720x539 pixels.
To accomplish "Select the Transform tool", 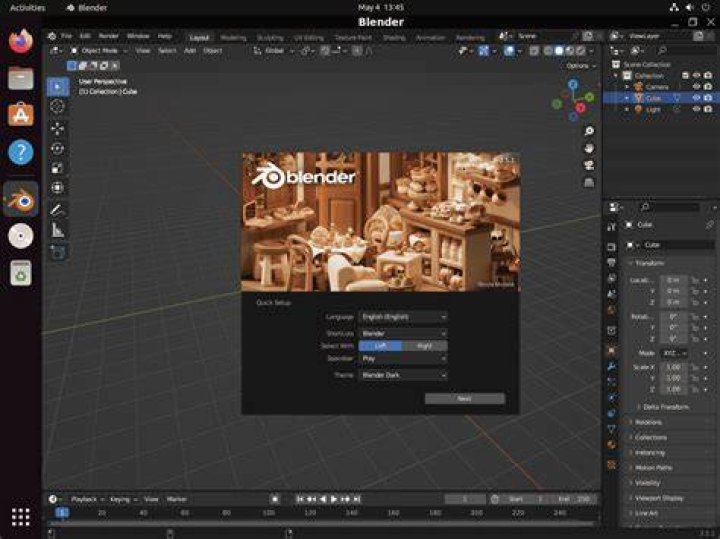I will click(57, 188).
